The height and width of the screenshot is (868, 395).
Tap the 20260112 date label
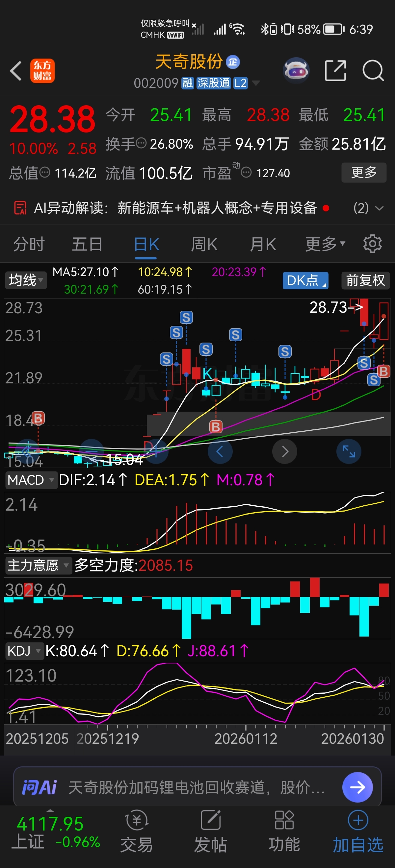point(246,739)
